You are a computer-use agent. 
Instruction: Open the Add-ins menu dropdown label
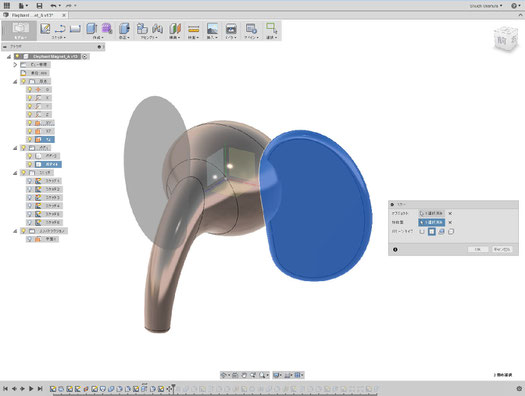click(x=251, y=37)
